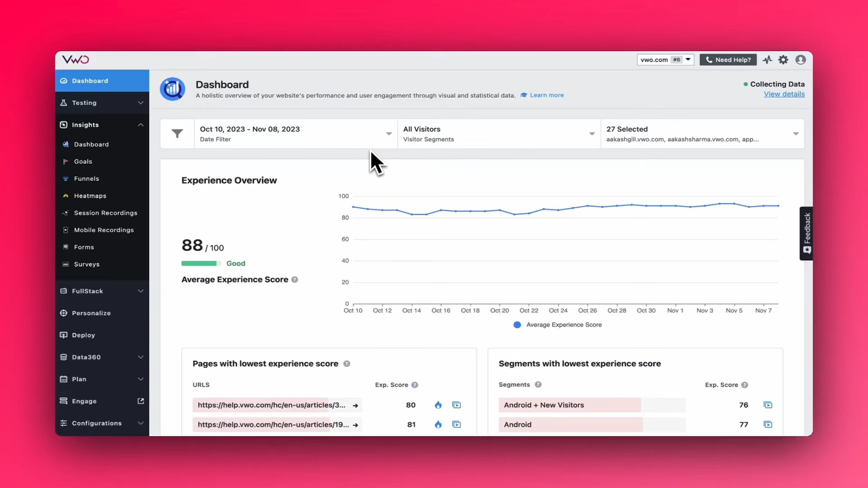
Task: Click the user profile avatar icon
Action: click(800, 59)
